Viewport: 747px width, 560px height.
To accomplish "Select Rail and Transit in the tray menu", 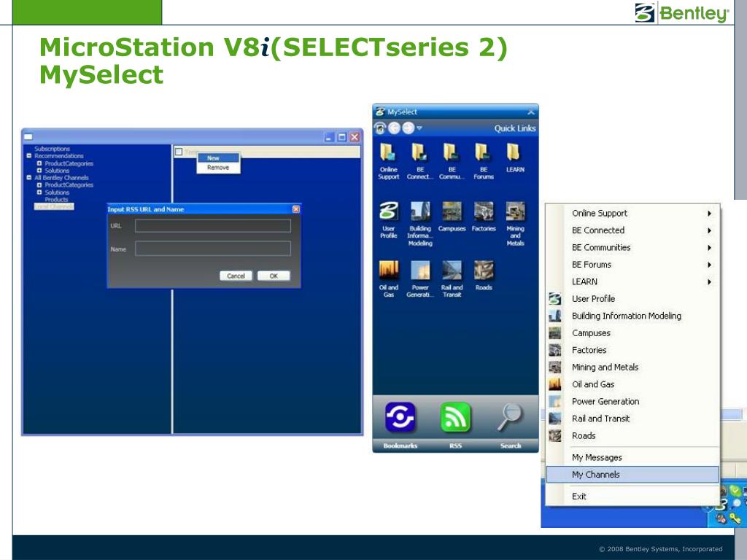I will click(x=632, y=419).
